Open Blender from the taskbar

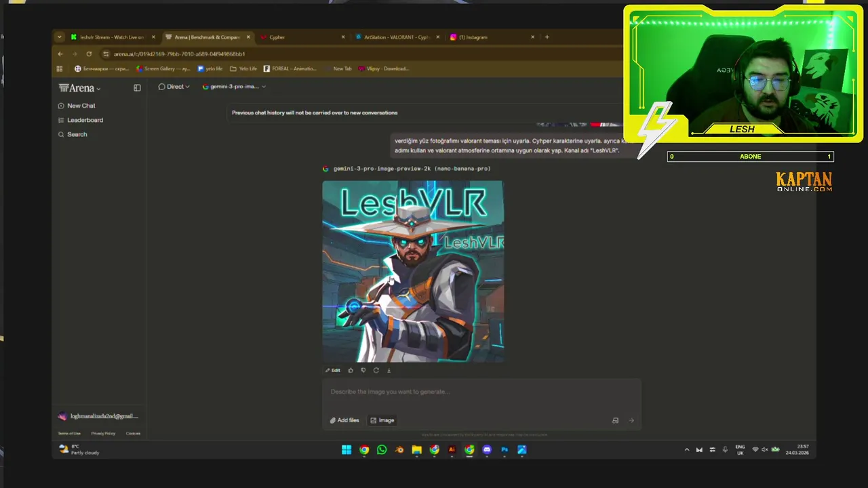click(x=399, y=449)
